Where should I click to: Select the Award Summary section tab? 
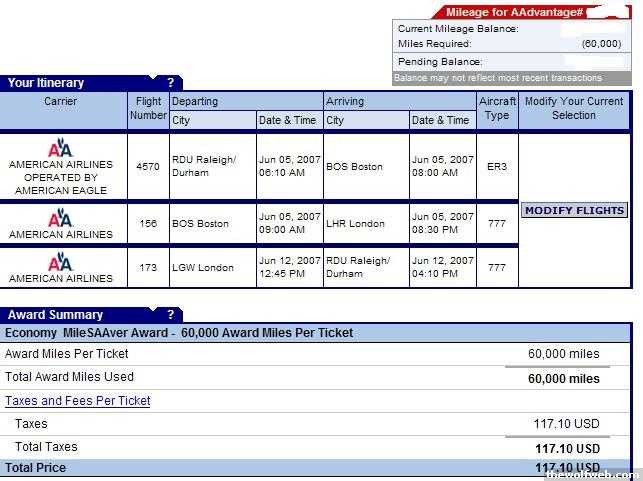click(55, 314)
